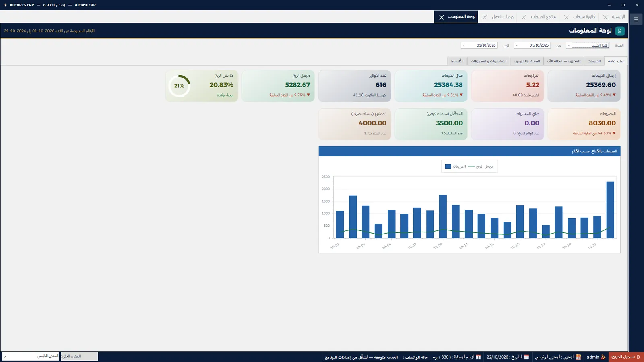Screen dimensions: 644x362
Task: Click the مجمل الربح 5282.67 card
Action: click(x=278, y=86)
